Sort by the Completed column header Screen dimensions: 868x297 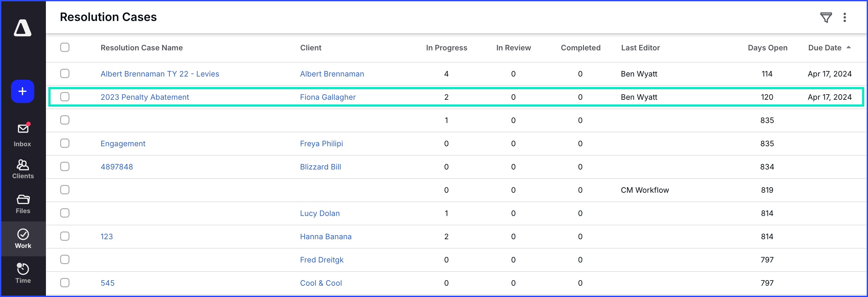pos(580,48)
